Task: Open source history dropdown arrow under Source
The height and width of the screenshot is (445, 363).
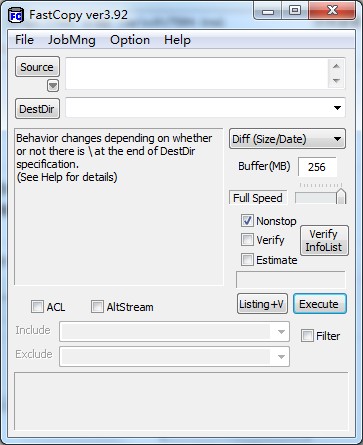Action: [x=53, y=86]
